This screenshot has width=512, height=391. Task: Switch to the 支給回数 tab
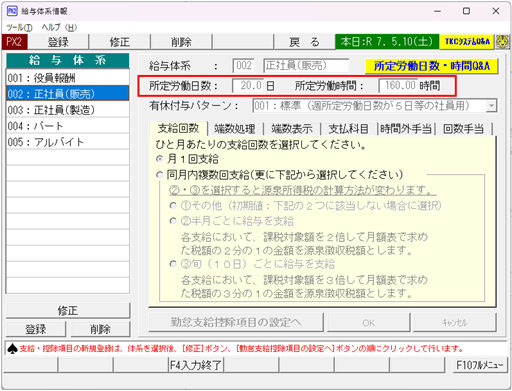178,128
